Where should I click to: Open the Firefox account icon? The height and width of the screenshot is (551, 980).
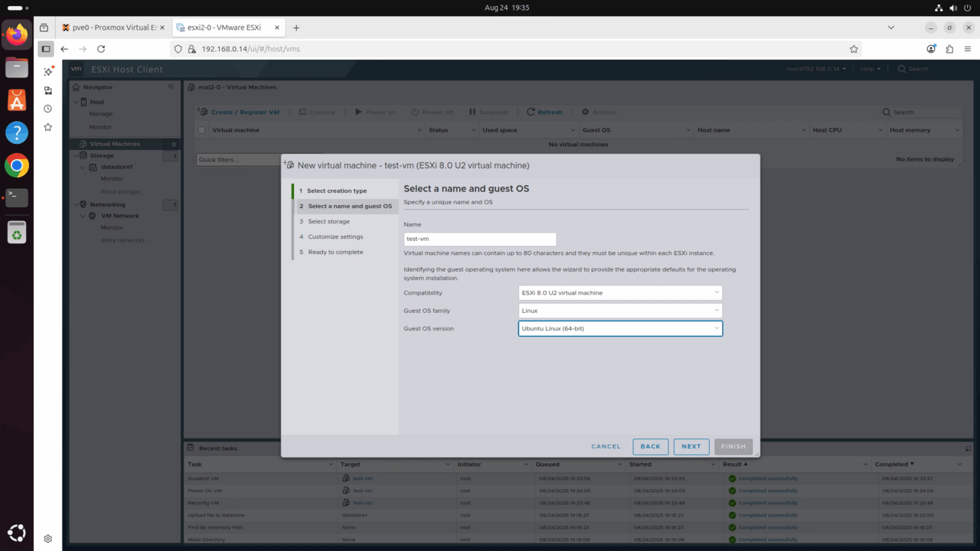coord(931,49)
